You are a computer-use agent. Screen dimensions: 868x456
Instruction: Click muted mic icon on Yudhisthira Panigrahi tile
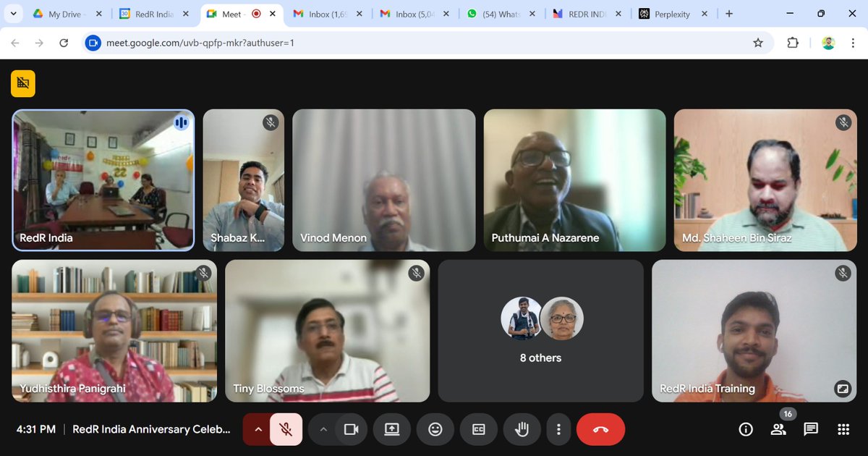click(203, 273)
